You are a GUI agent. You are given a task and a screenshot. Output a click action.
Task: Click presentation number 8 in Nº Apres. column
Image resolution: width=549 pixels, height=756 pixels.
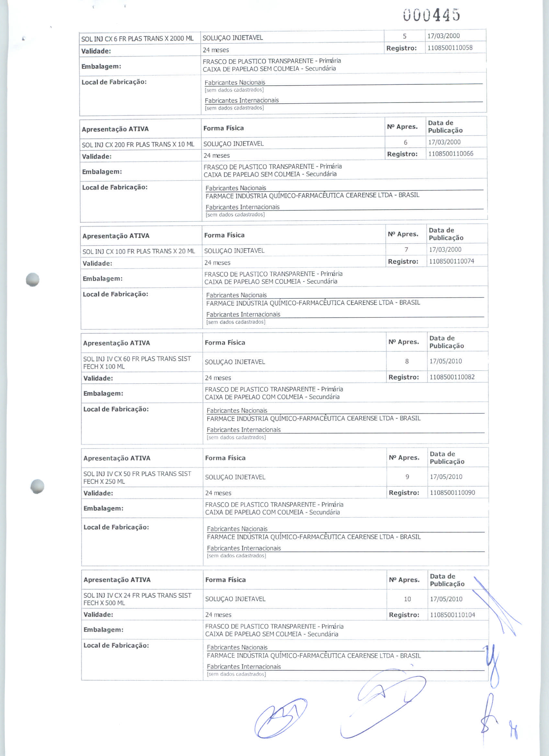pos(407,361)
